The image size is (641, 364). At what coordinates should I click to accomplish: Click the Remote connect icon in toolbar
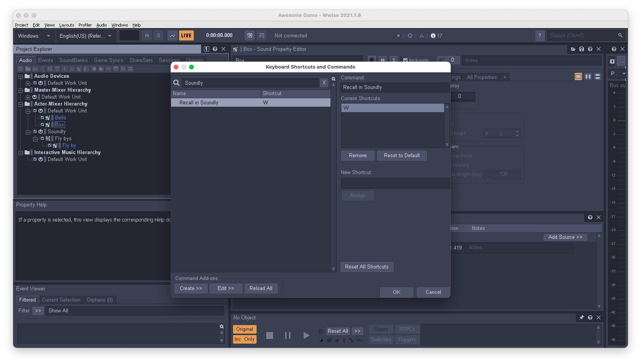point(250,36)
